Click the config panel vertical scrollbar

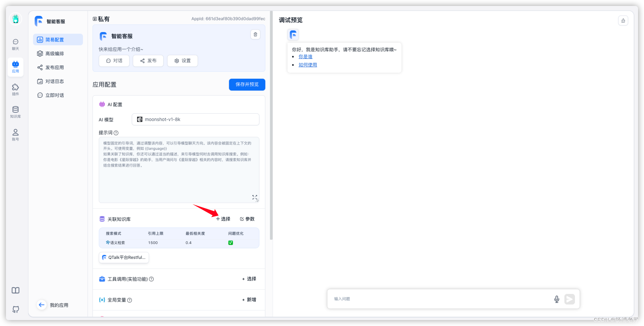point(271,126)
